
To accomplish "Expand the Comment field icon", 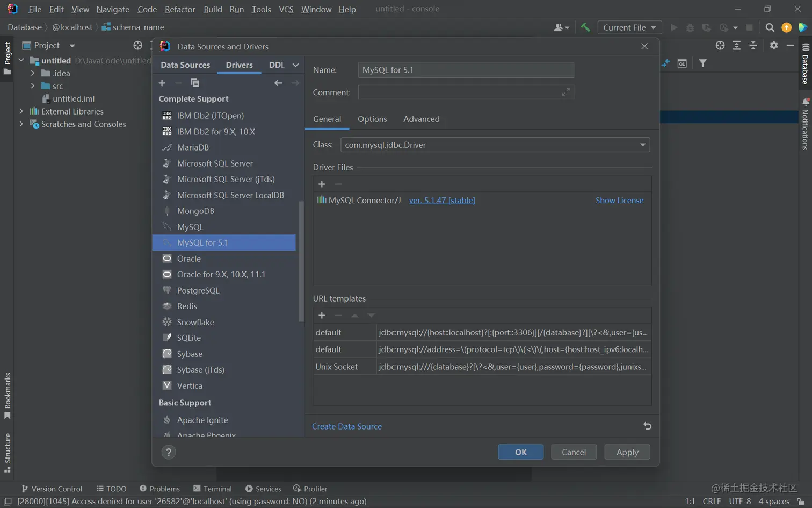I will [x=565, y=92].
